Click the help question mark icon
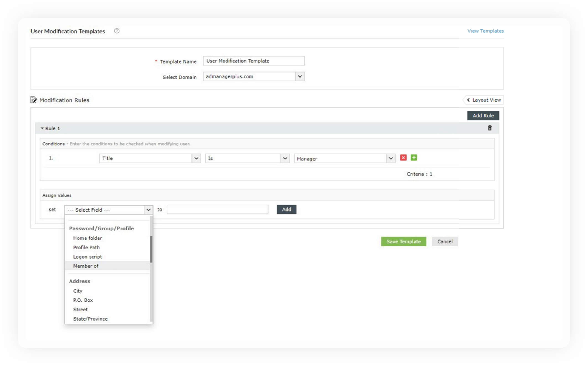Screen dimensions: 588x366 117,31
